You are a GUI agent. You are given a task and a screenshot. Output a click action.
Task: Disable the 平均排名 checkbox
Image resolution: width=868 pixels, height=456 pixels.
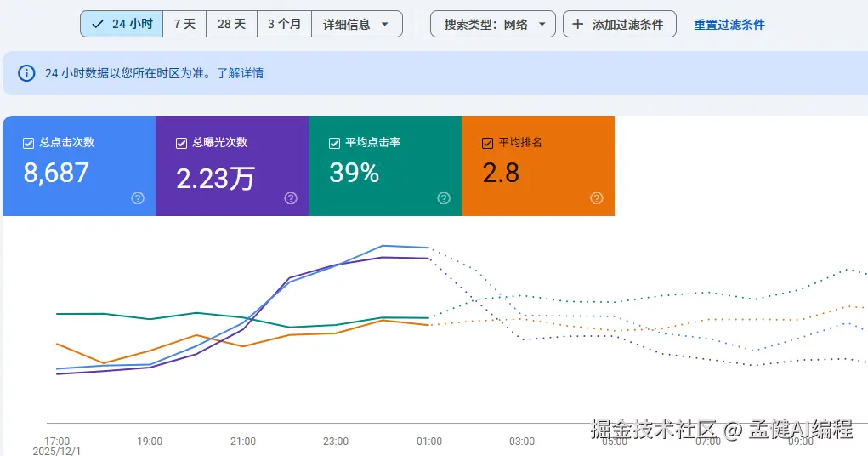click(487, 143)
